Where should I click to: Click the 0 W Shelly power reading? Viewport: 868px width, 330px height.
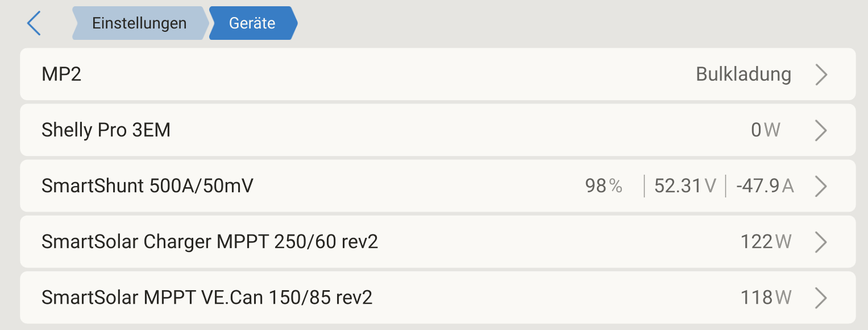(x=766, y=130)
